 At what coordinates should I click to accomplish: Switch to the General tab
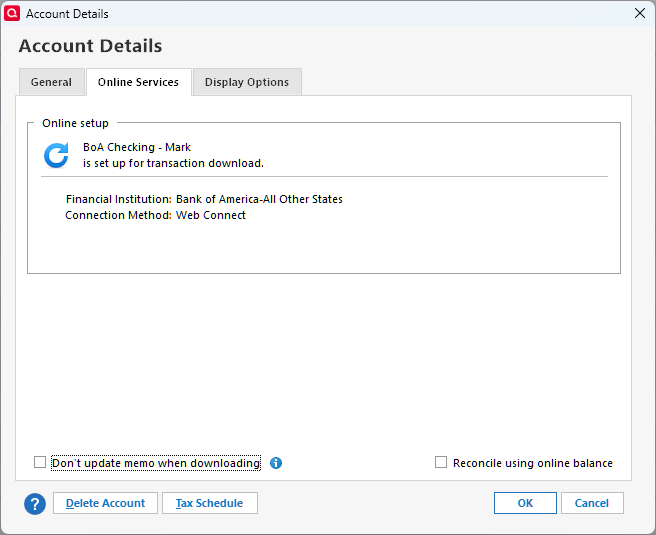(x=51, y=82)
